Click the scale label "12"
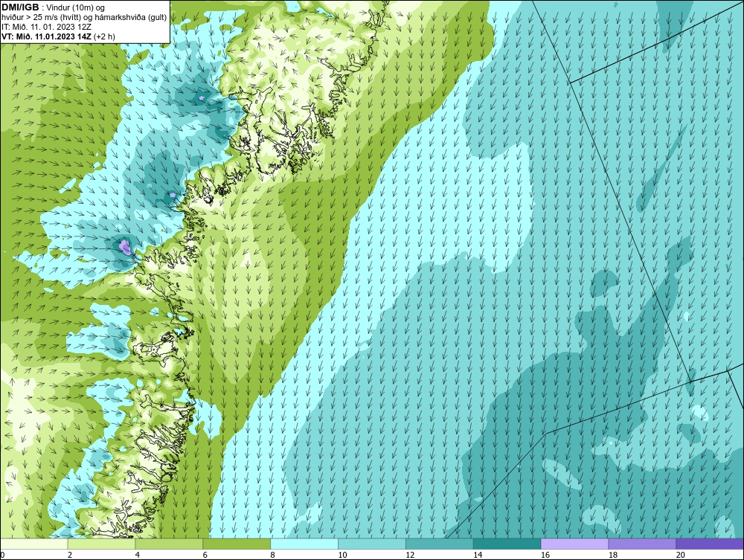The image size is (744, 560). 410,555
